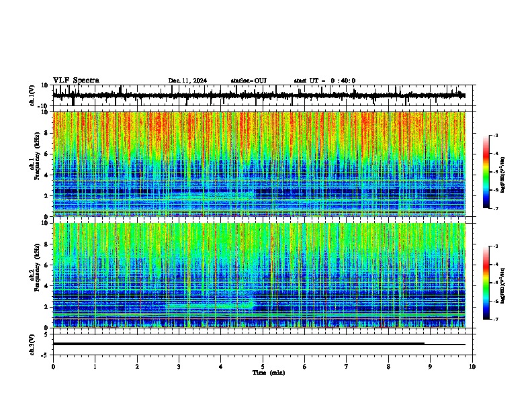Click the "station=OUI" header label
Viewport: 532px width, 411px height.
tap(249, 81)
